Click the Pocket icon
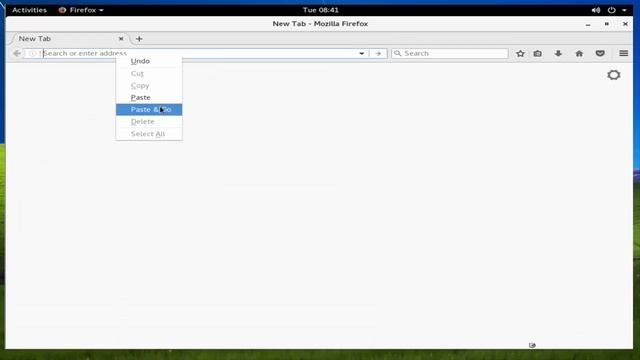The width and height of the screenshot is (640, 360). (600, 53)
